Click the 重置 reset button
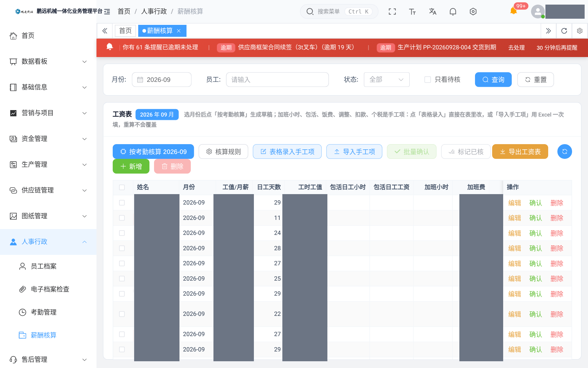The width and height of the screenshot is (588, 368). pos(535,80)
